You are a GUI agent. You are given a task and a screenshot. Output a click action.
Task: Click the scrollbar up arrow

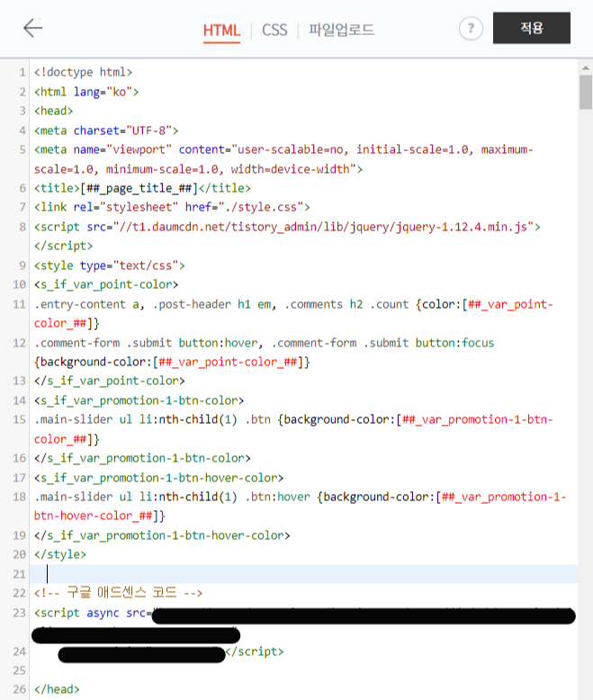586,67
